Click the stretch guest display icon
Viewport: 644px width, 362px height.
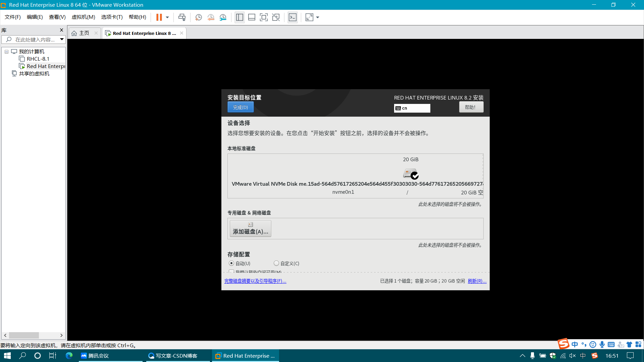[x=309, y=17]
